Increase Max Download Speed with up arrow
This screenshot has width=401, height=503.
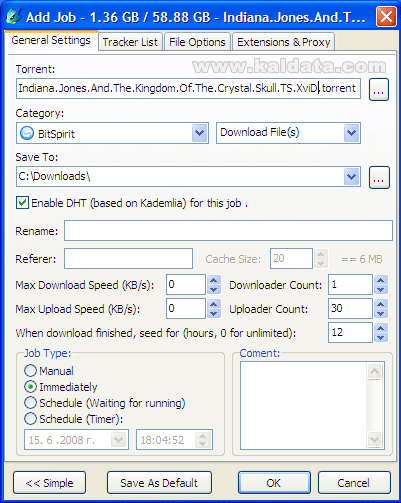pos(214,280)
